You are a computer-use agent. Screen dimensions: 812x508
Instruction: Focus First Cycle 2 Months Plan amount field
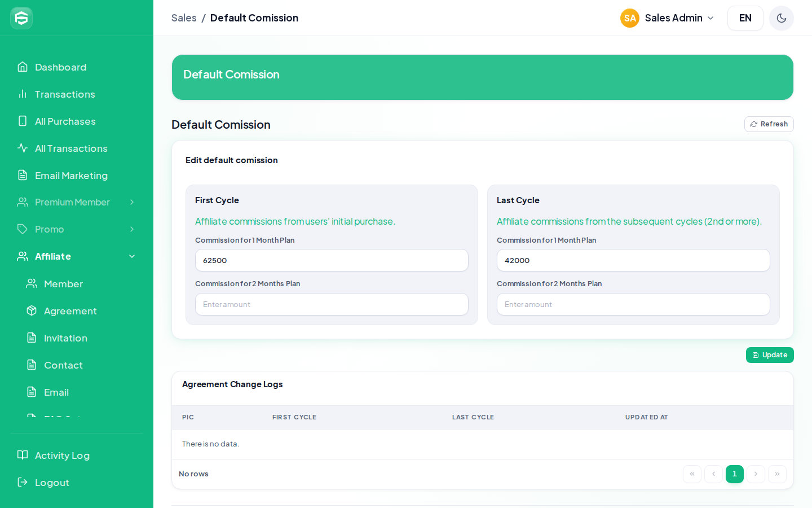coord(332,304)
